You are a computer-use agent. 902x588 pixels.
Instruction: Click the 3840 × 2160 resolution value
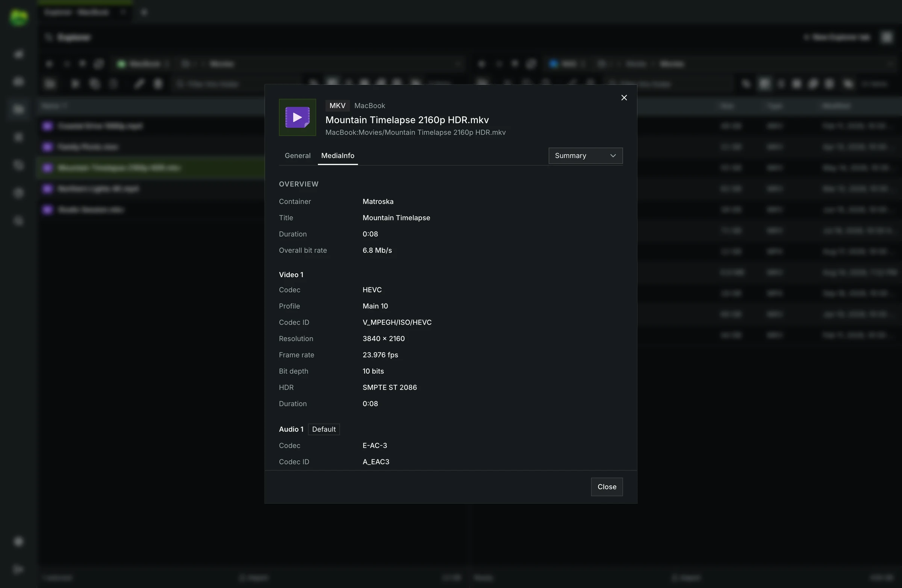pyautogui.click(x=384, y=339)
